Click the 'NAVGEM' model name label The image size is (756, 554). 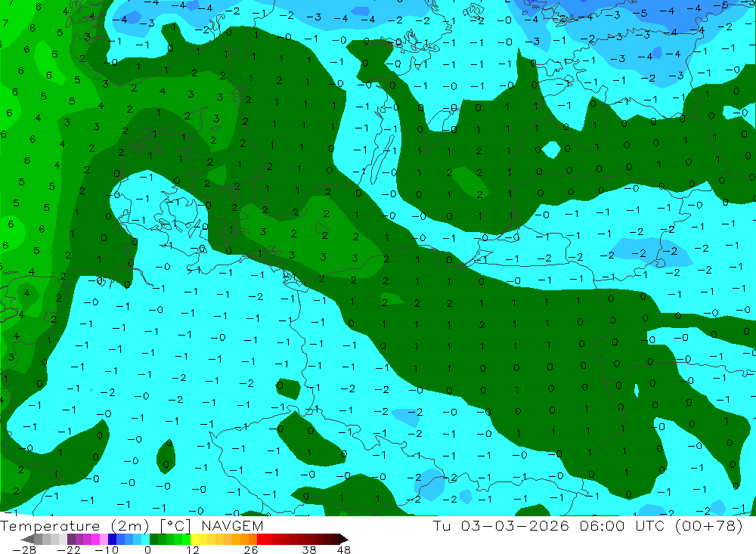click(232, 525)
